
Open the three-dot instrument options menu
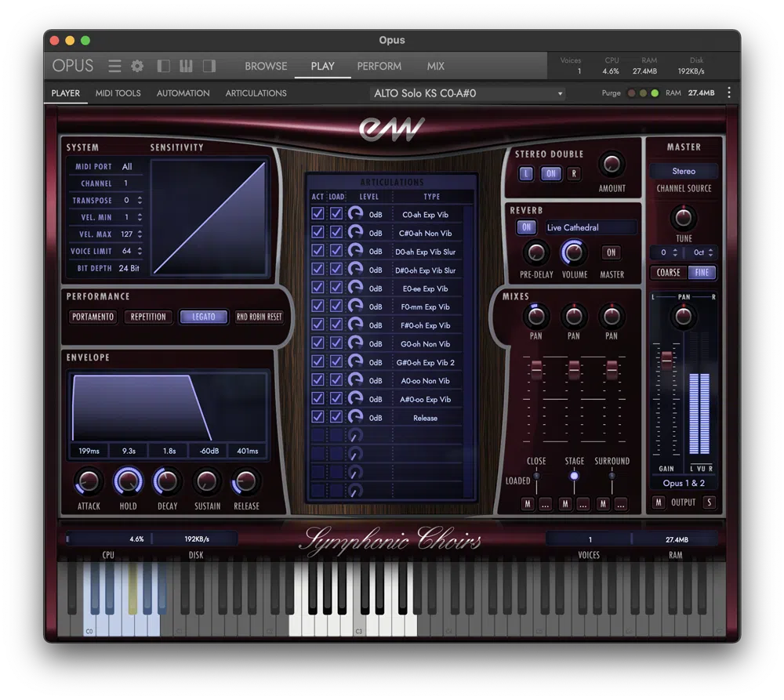729,93
